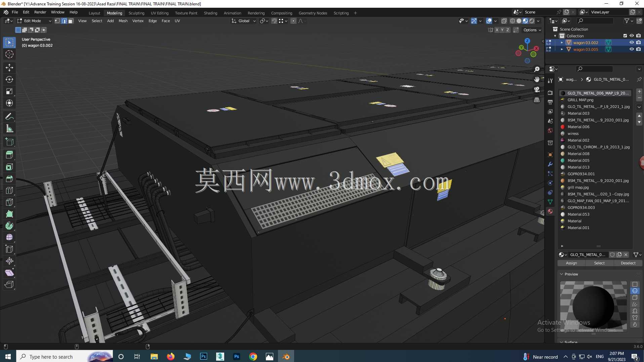This screenshot has width=644, height=362.
Task: Open the viewport shading options dropdown
Action: click(x=538, y=21)
